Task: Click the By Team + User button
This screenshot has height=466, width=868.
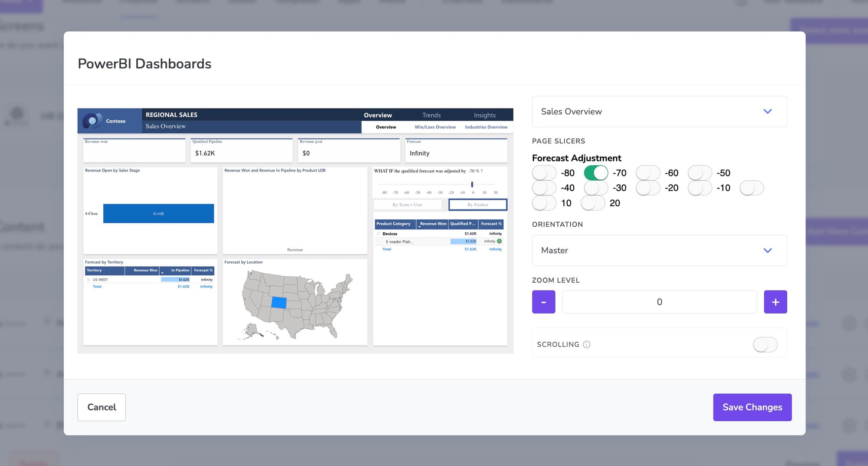Action: [407, 205]
